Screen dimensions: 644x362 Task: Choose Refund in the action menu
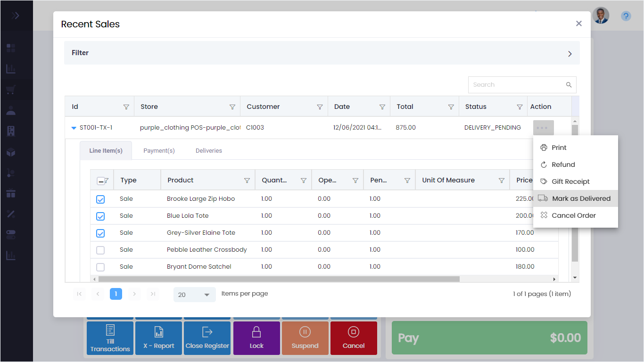pos(563,165)
